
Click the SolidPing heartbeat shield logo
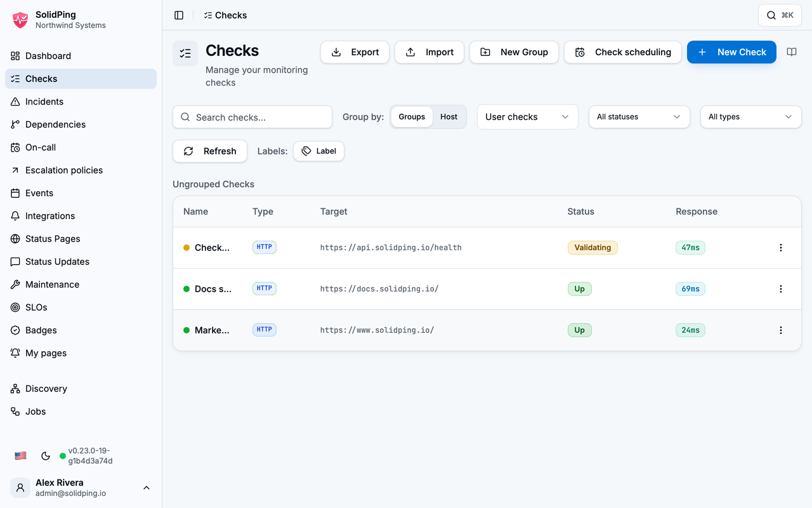pos(20,20)
